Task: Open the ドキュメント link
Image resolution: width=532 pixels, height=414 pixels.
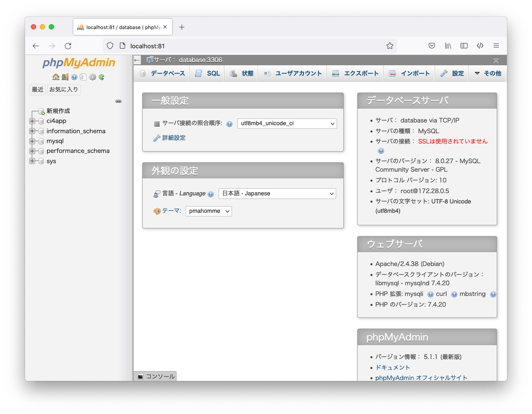Action: pos(393,368)
